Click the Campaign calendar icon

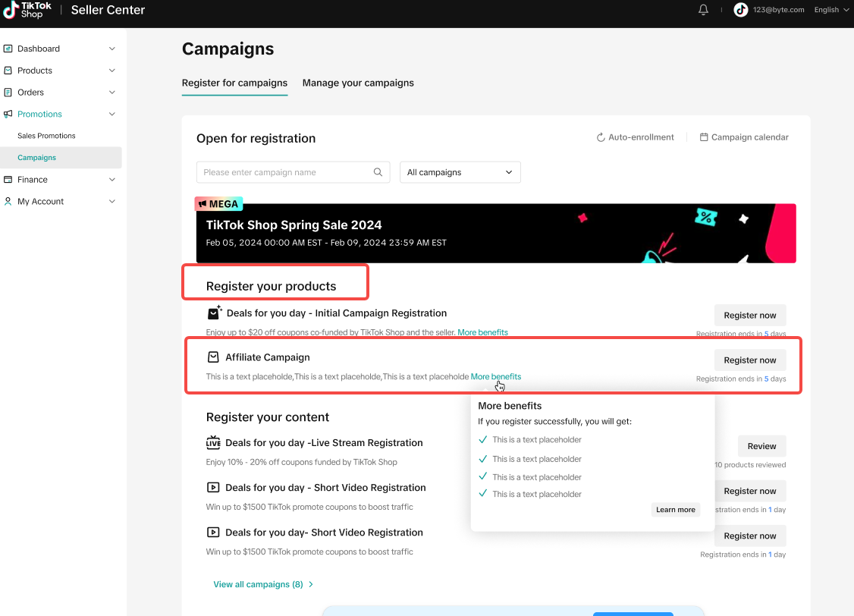704,137
